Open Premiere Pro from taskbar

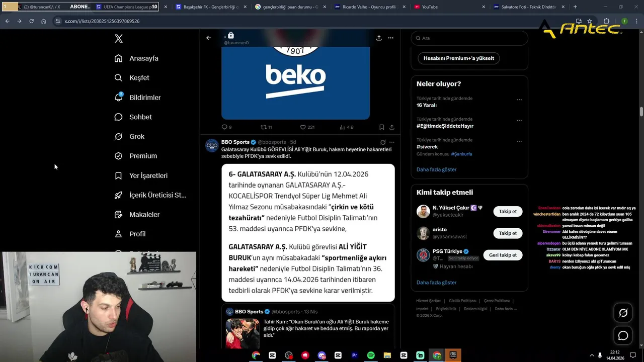(355, 355)
